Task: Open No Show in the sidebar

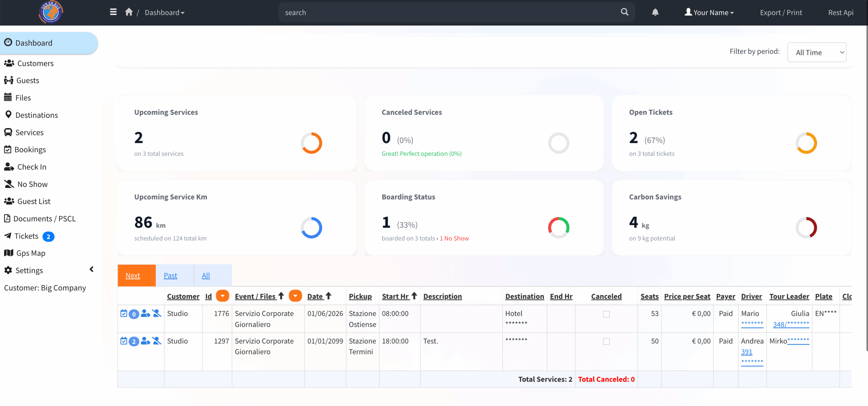Action: click(x=26, y=184)
